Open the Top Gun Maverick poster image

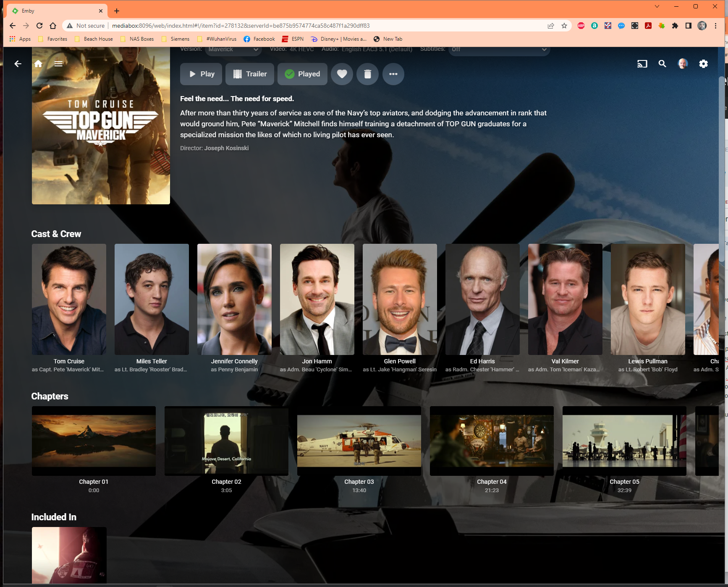tap(101, 125)
